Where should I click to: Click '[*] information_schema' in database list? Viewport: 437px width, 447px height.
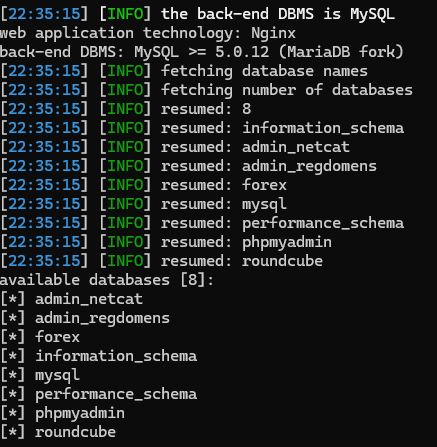99,356
